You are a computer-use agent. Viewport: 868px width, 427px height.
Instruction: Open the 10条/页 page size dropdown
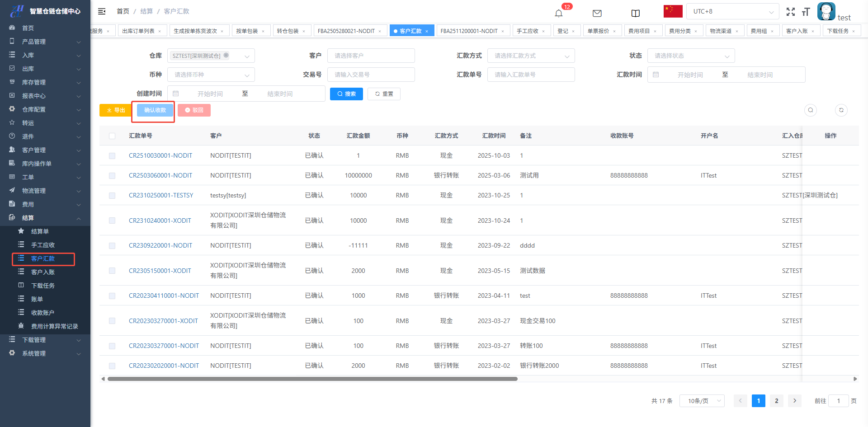coord(702,401)
